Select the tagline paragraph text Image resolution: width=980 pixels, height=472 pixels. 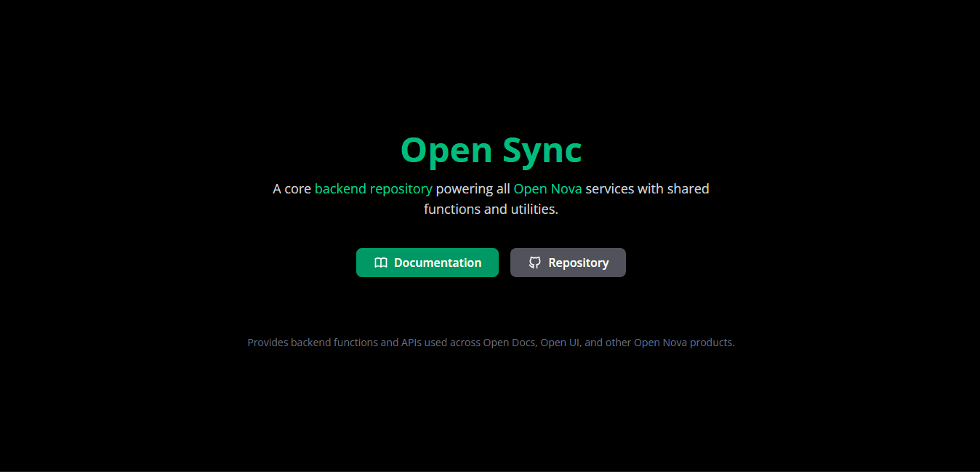tap(491, 198)
